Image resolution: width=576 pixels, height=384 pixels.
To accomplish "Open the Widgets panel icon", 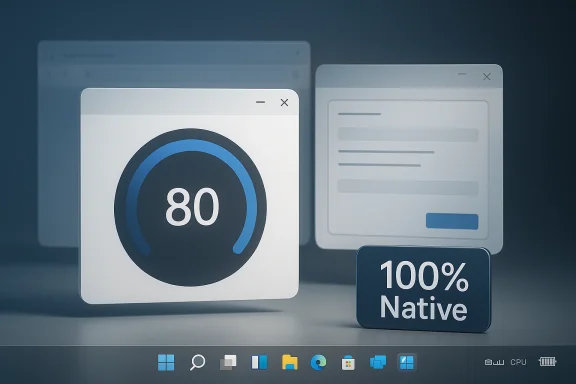I will click(x=259, y=362).
